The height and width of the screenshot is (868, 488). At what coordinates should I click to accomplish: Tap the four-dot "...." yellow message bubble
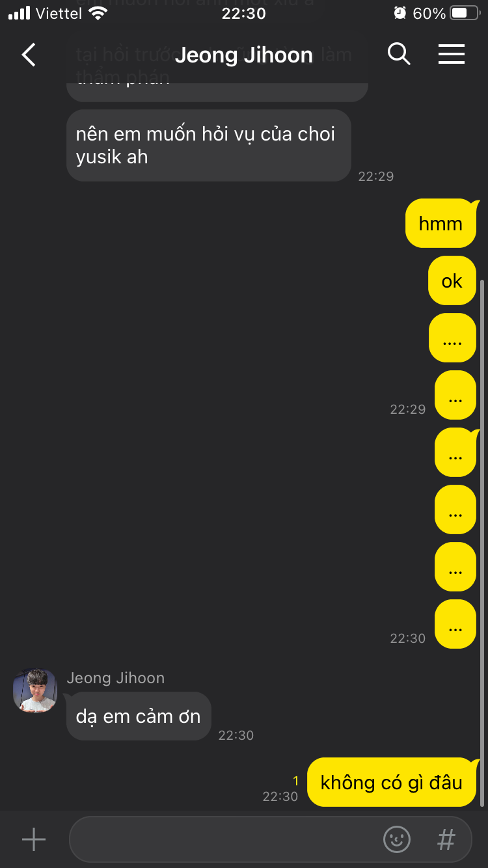tap(452, 338)
